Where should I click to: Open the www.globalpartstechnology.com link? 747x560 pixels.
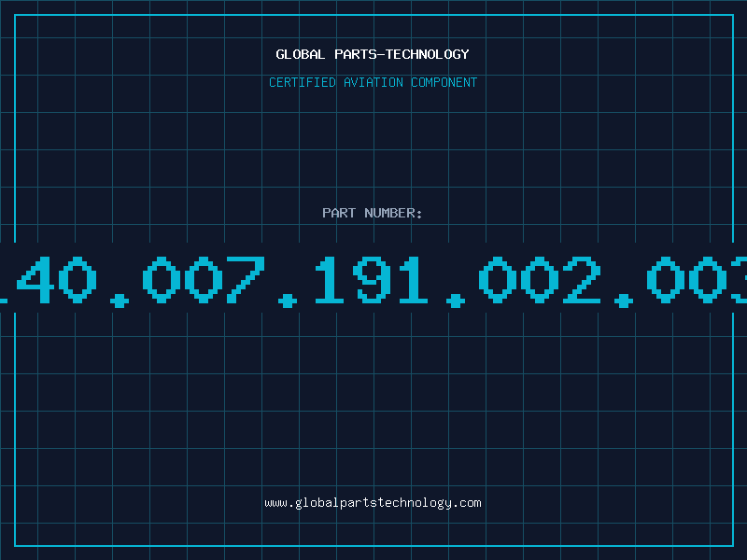coord(373,503)
